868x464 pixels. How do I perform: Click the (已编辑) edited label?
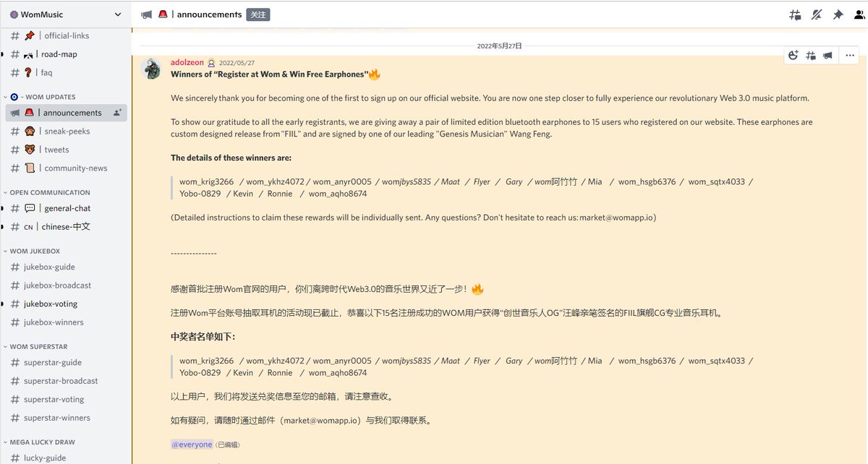[229, 444]
